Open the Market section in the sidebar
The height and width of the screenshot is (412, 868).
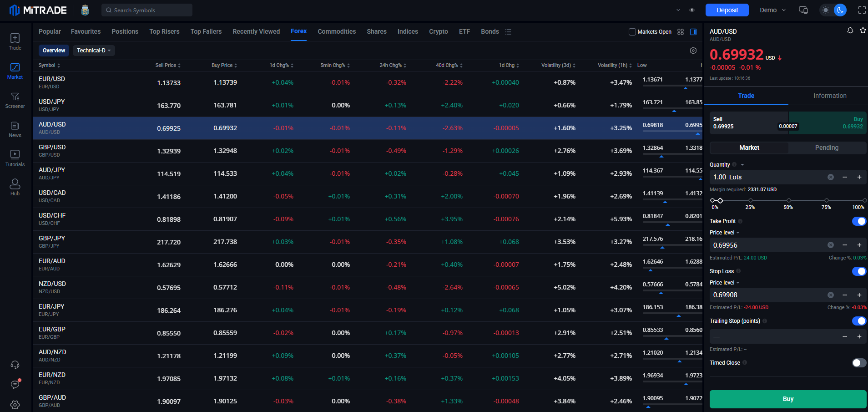(15, 71)
